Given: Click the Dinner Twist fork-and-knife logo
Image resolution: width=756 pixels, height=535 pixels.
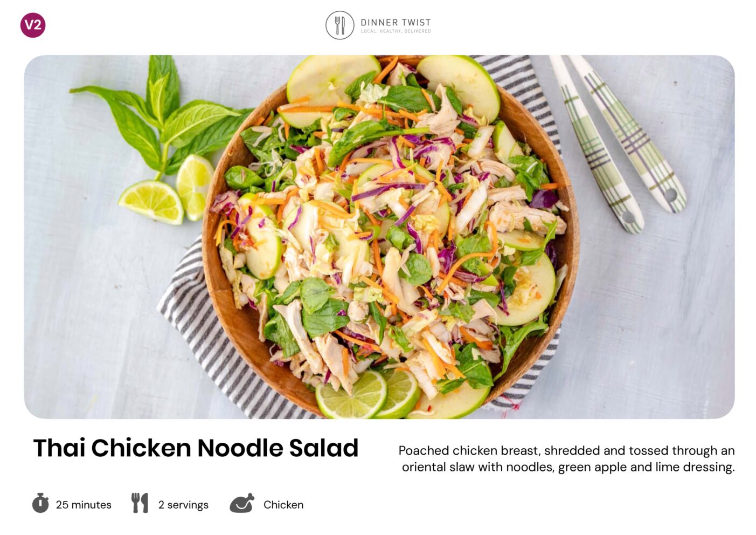Looking at the screenshot, I should (339, 25).
